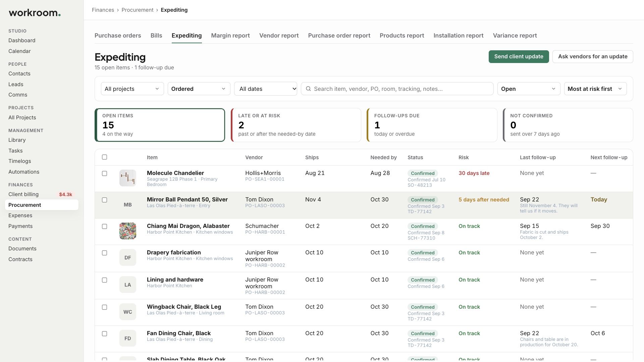Click the FD item avatar
The width and height of the screenshot is (644, 362).
pyautogui.click(x=128, y=338)
